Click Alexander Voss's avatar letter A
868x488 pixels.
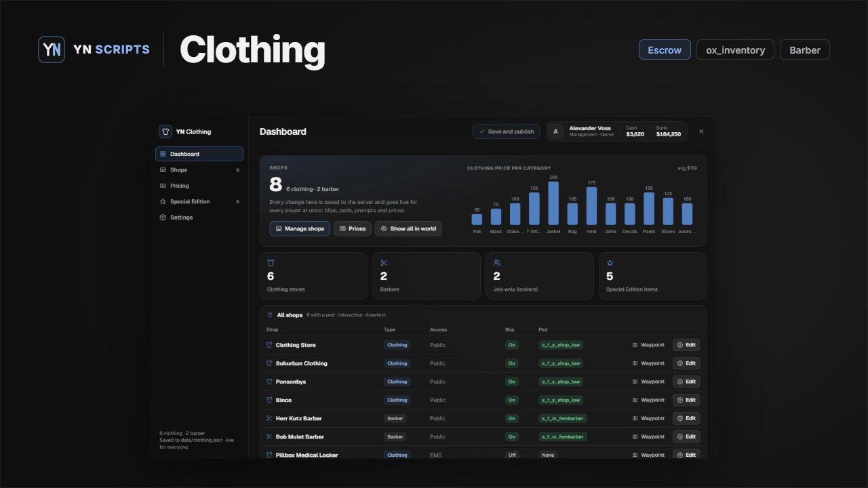556,131
